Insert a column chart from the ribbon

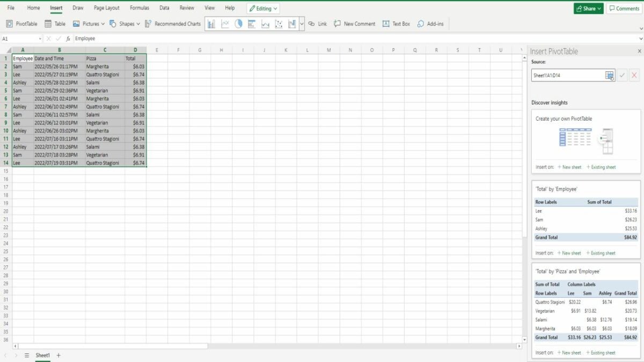211,24
